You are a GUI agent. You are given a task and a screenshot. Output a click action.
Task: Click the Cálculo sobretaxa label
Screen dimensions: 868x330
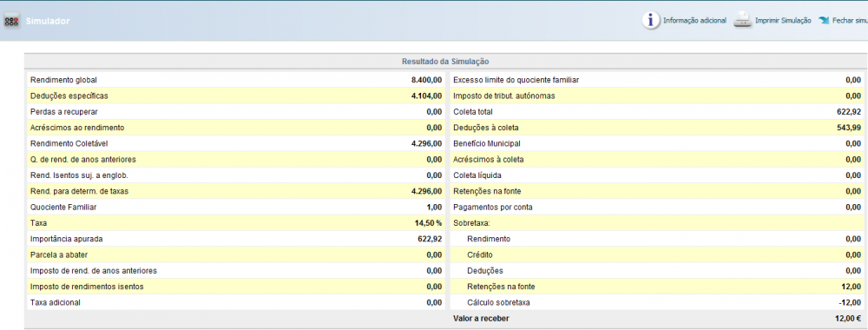coord(499,303)
